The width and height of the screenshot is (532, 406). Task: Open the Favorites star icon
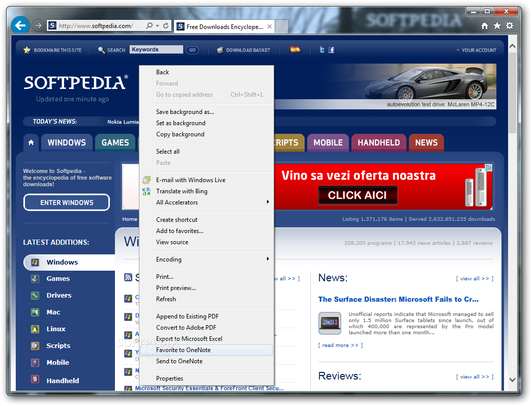coord(497,26)
